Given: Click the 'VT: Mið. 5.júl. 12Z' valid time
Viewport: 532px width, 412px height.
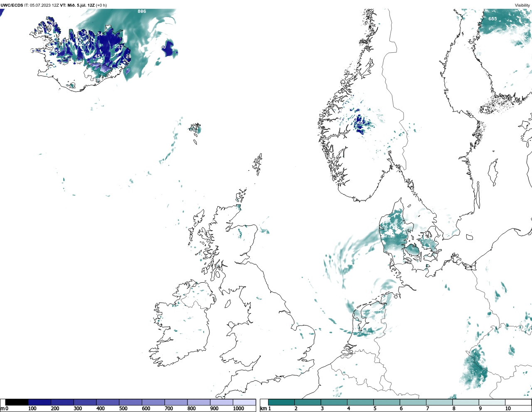Looking at the screenshot, I should 78,5.
